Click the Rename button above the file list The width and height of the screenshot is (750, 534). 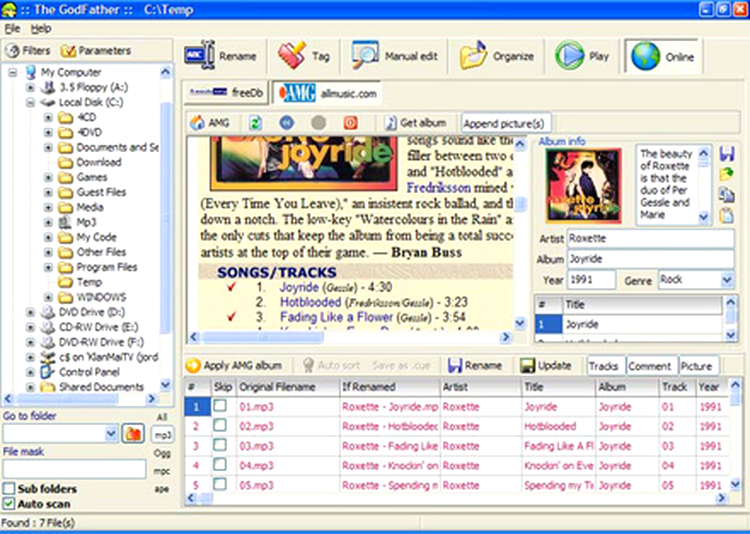click(x=474, y=366)
